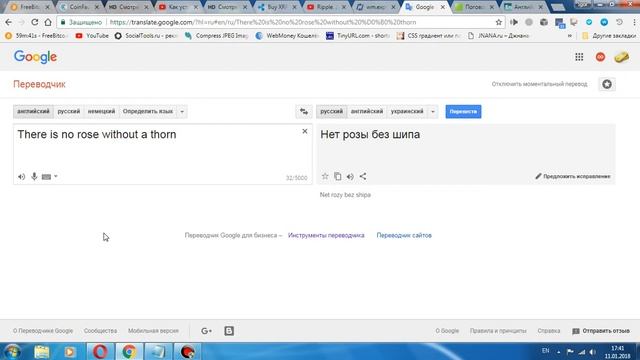Image resolution: width=640 pixels, height=360 pixels.
Task: Listen to the Russian translation
Action: [350, 177]
